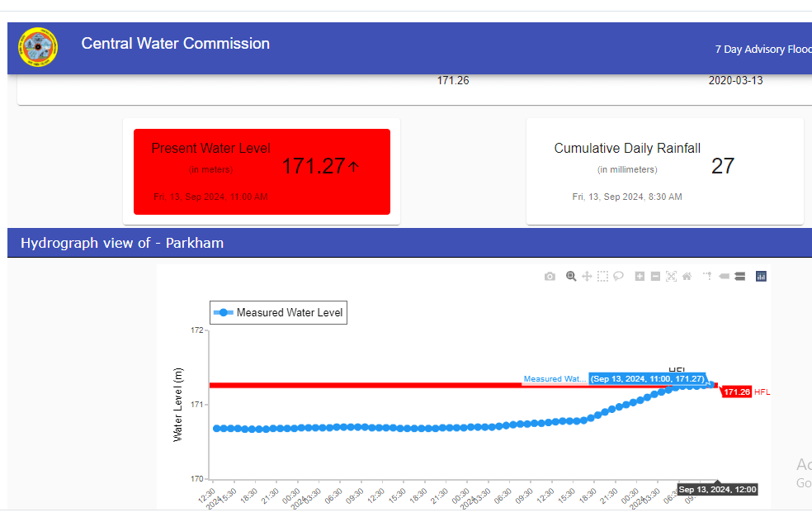Open the Plotly logo link

(761, 277)
